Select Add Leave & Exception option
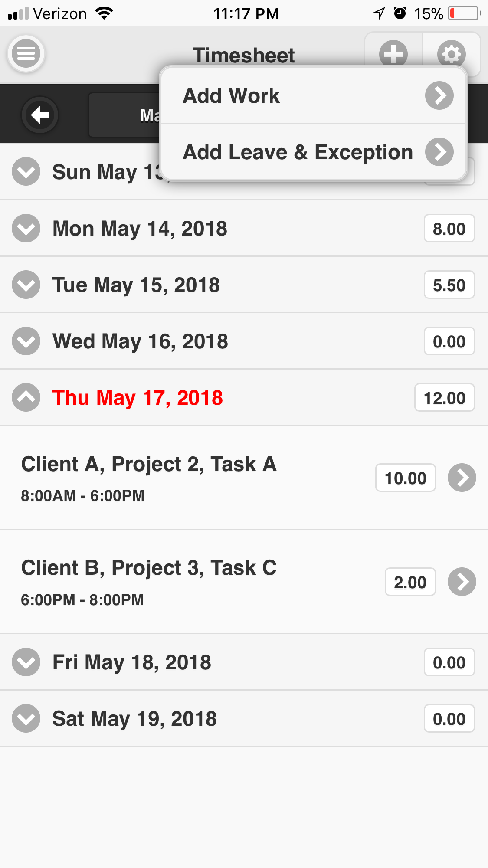This screenshot has height=868, width=488. 298,152
